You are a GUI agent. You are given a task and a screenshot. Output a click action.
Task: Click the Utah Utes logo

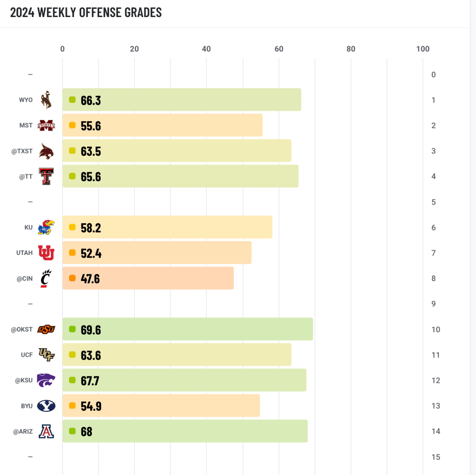tap(46, 253)
